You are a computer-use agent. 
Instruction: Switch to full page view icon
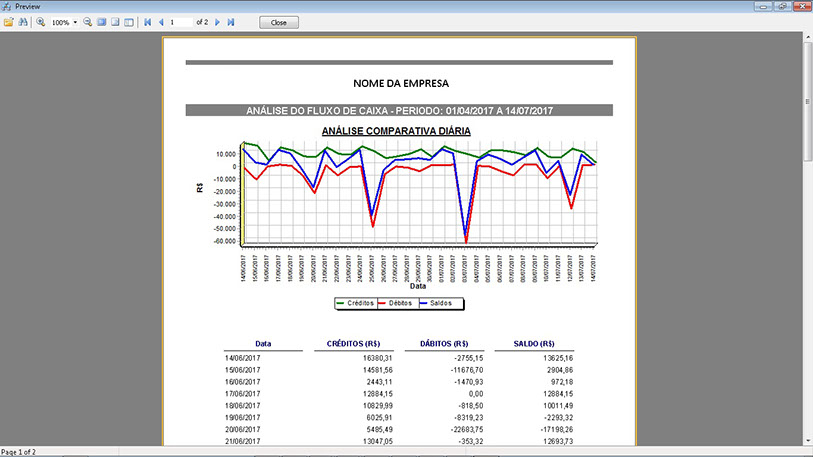(101, 21)
